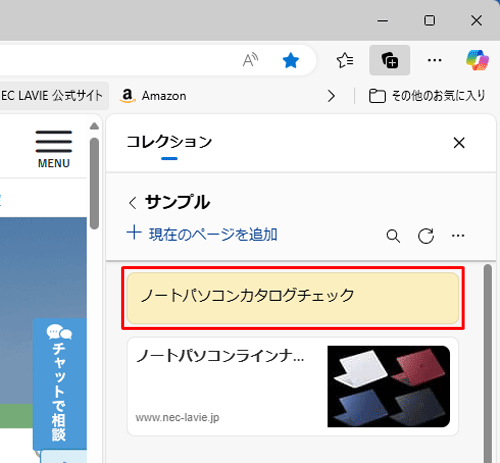Click the collections panel scrollbar

point(488,363)
